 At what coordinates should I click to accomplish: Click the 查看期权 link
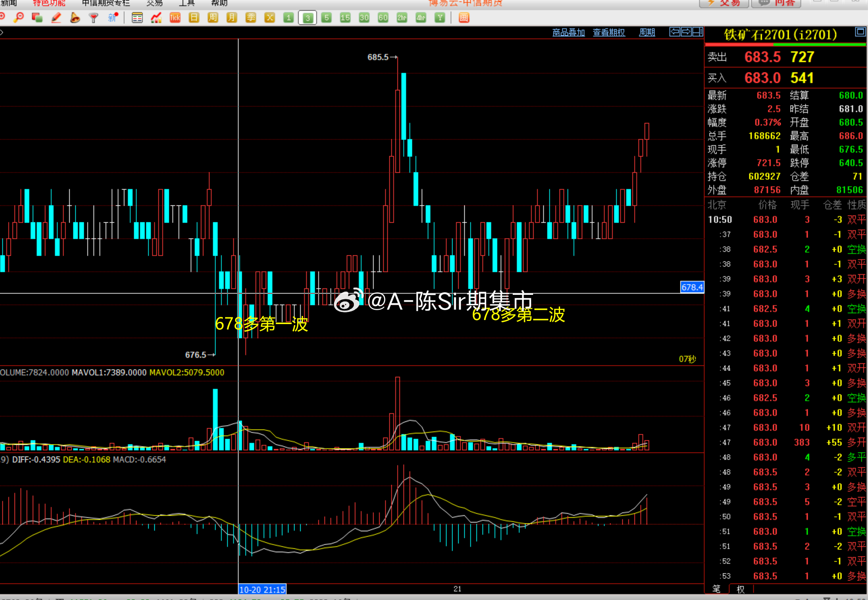click(609, 32)
